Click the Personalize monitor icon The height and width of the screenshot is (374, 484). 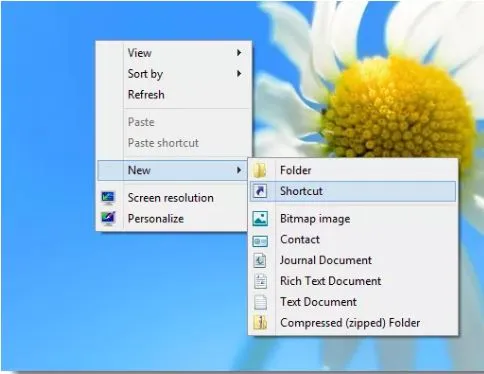[x=108, y=218]
